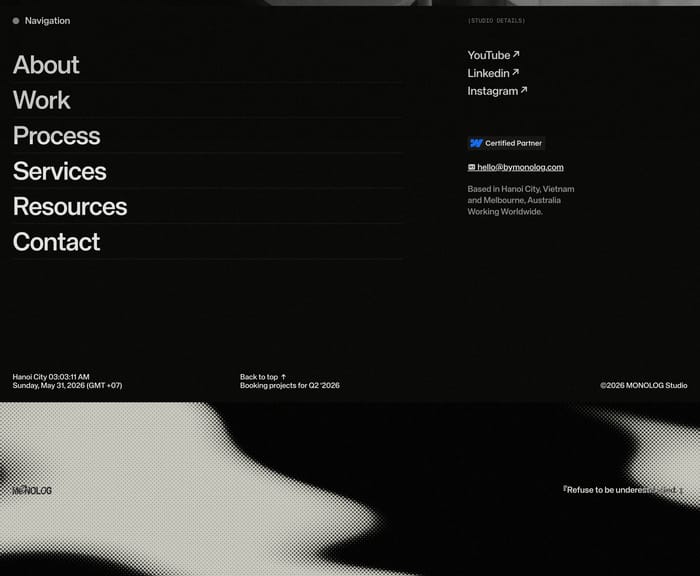Open the Instagram profile link

point(497,91)
